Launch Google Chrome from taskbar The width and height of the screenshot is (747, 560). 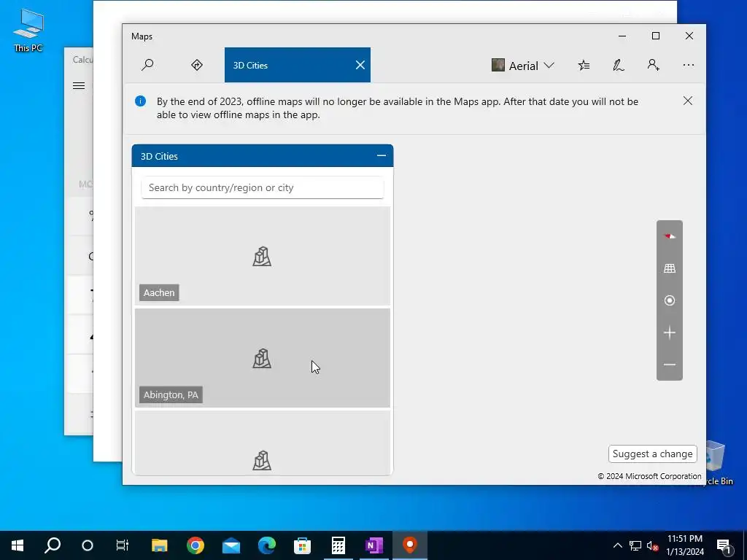click(196, 545)
